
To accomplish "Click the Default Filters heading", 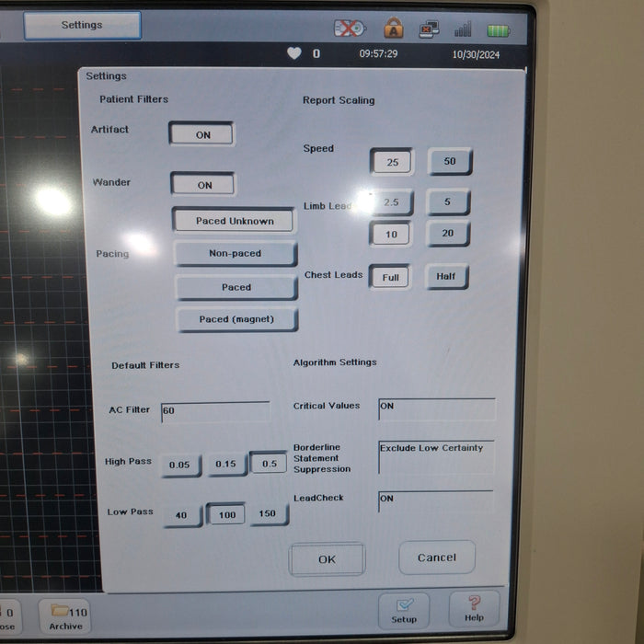I will pyautogui.click(x=145, y=365).
